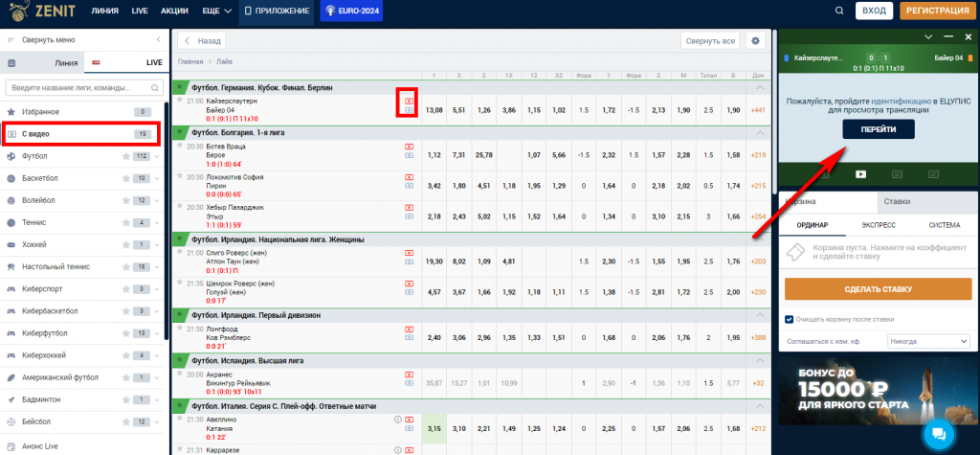The width and height of the screenshot is (980, 455).
Task: Open video stream icon for Ботев Враца match
Action: tap(410, 147)
